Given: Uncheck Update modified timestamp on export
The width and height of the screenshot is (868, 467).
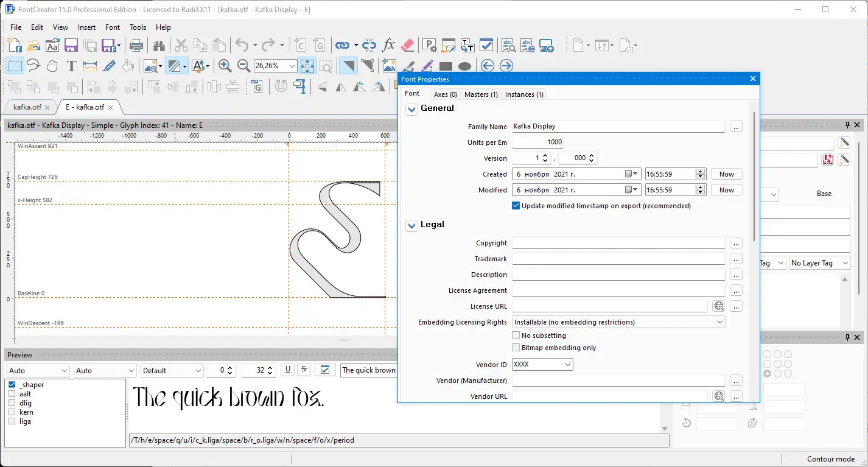Looking at the screenshot, I should [516, 206].
